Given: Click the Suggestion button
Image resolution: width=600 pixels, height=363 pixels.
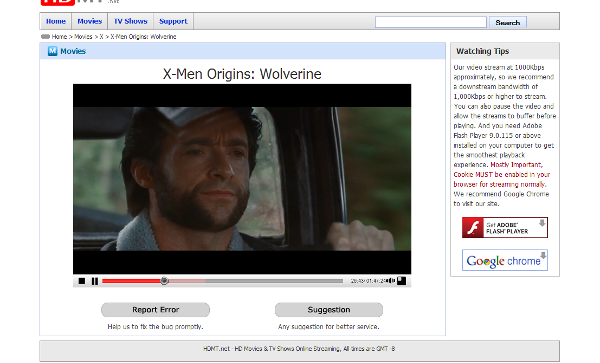Looking at the screenshot, I should click(329, 310).
